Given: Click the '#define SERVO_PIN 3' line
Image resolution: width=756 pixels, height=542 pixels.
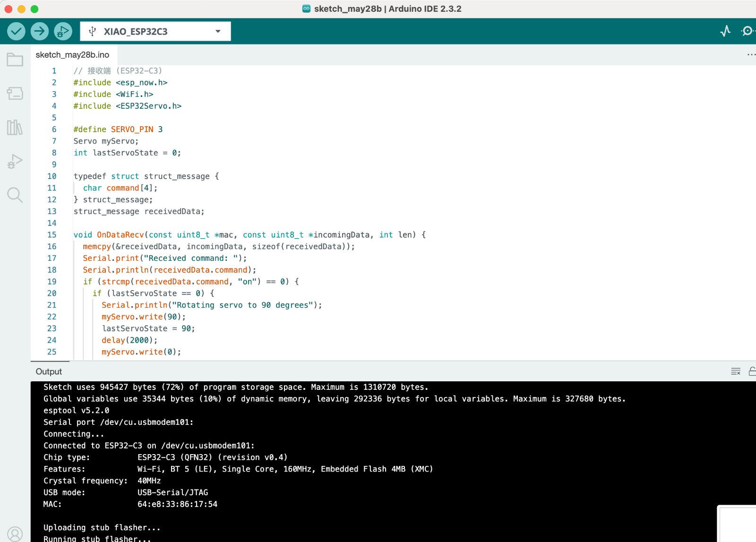Looking at the screenshot, I should pyautogui.click(x=118, y=129).
